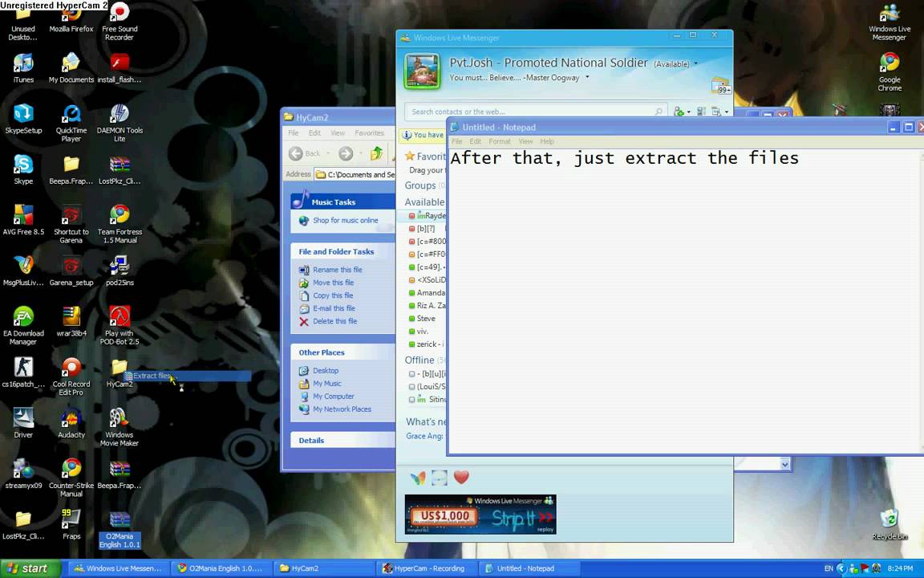Open My Network Places link
Image resolution: width=924 pixels, height=578 pixels.
pyautogui.click(x=342, y=409)
